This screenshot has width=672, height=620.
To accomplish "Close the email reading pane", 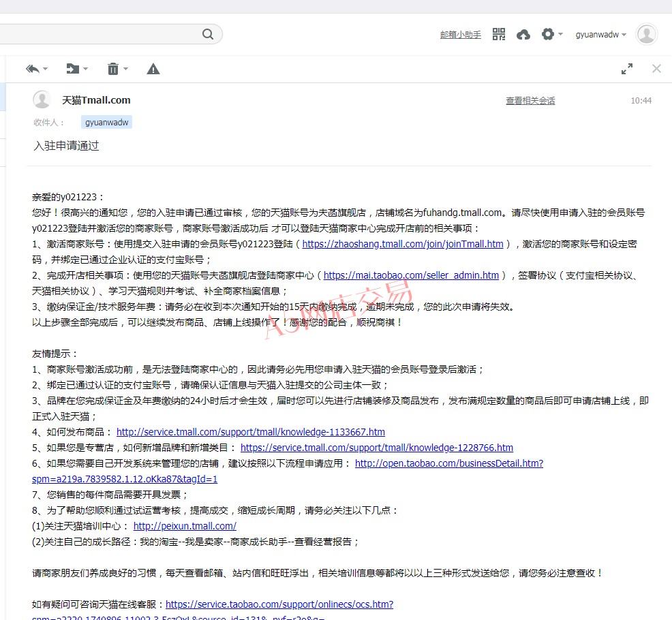I will [656, 69].
